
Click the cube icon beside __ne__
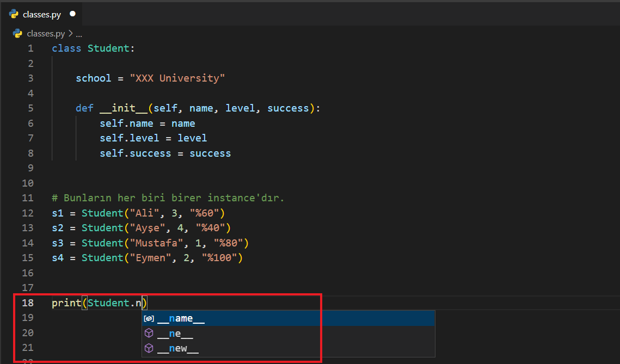pos(149,334)
